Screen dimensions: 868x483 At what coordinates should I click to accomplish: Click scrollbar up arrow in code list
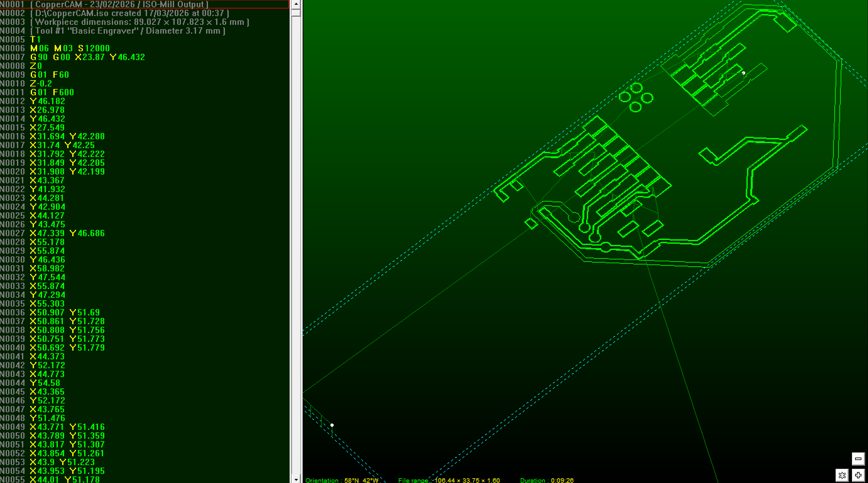click(x=296, y=4)
